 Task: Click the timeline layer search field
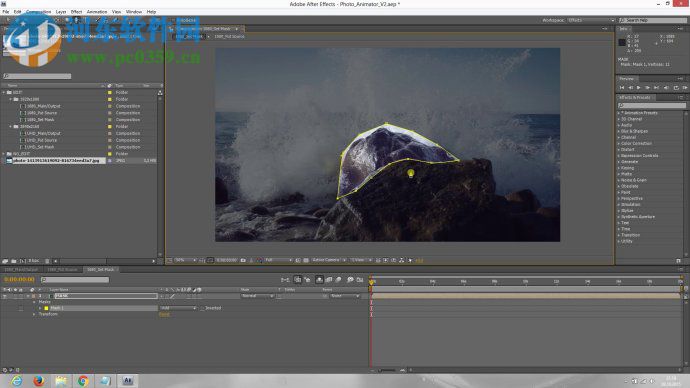(75, 280)
